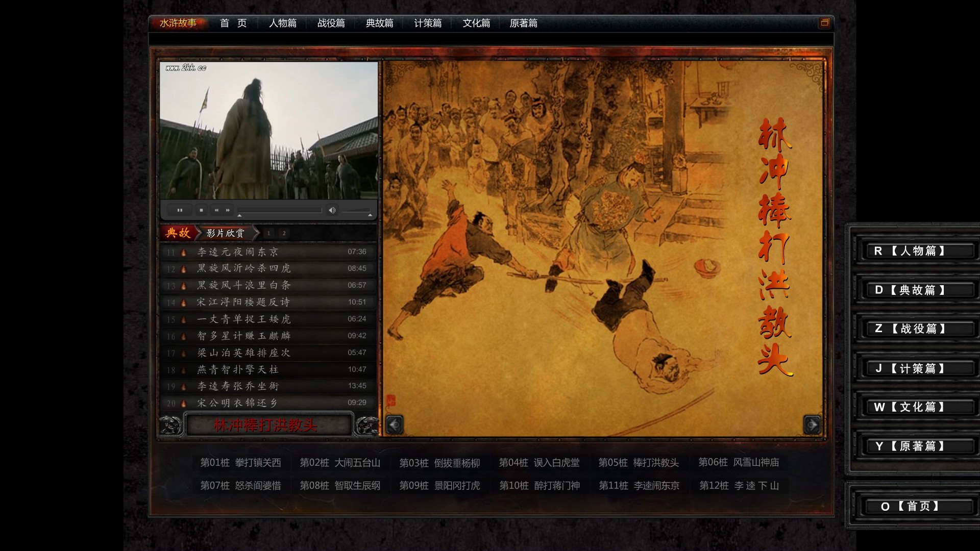Stop the video player
The height and width of the screenshot is (551, 980).
(201, 210)
